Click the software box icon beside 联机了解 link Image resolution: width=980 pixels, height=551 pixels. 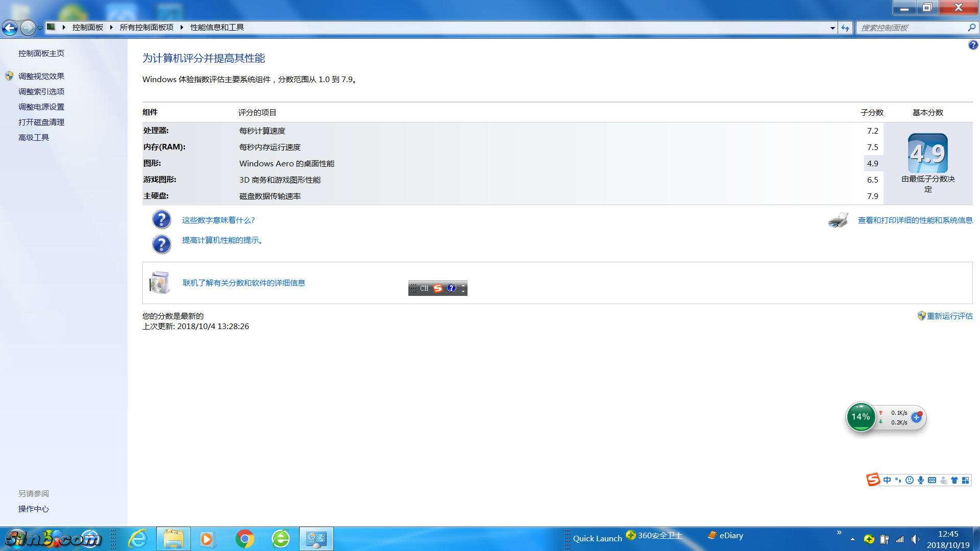[160, 283]
